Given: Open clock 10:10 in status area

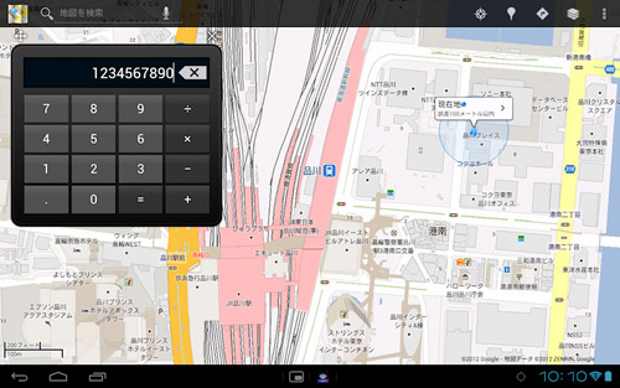Looking at the screenshot, I should tap(563, 377).
